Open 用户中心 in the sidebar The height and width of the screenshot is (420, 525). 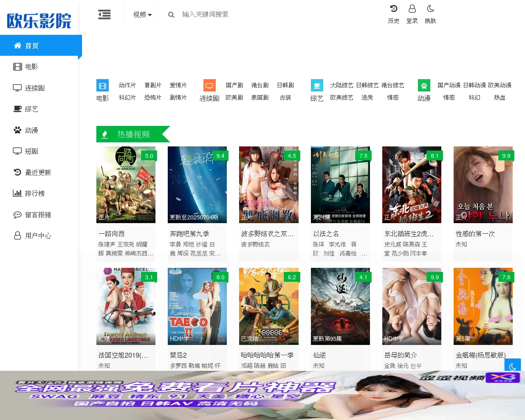pos(39,236)
